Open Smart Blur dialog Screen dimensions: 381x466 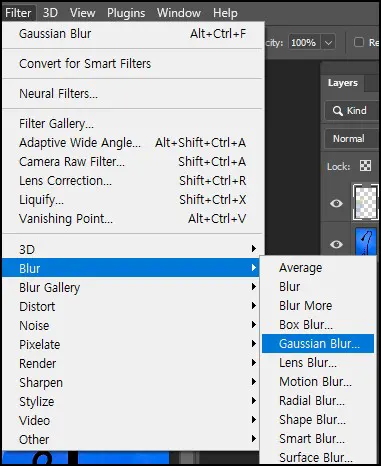click(318, 439)
